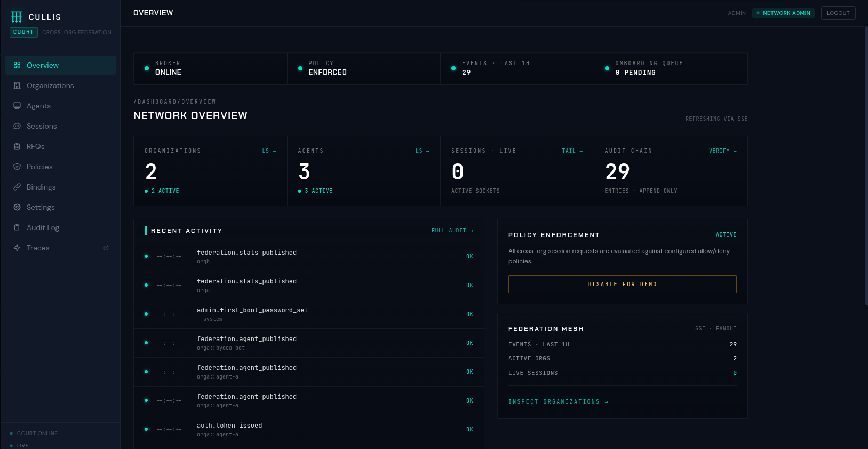Click the Refreshing Via SSE label

tap(716, 119)
